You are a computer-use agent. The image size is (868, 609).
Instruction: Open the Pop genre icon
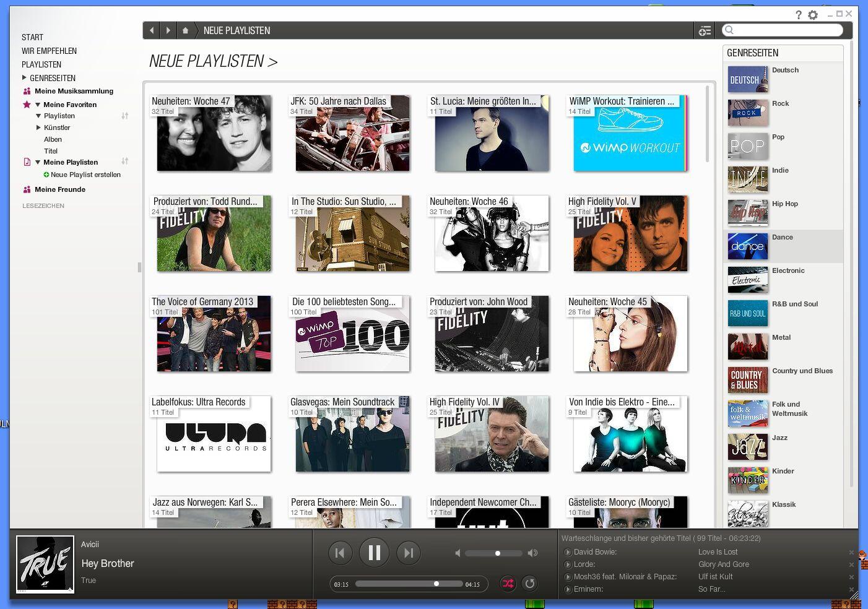point(748,146)
